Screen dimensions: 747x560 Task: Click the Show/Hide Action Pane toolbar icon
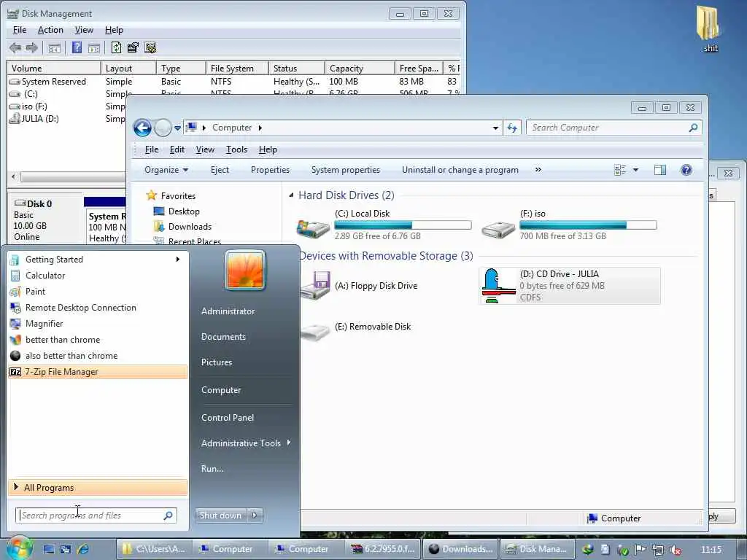(94, 47)
